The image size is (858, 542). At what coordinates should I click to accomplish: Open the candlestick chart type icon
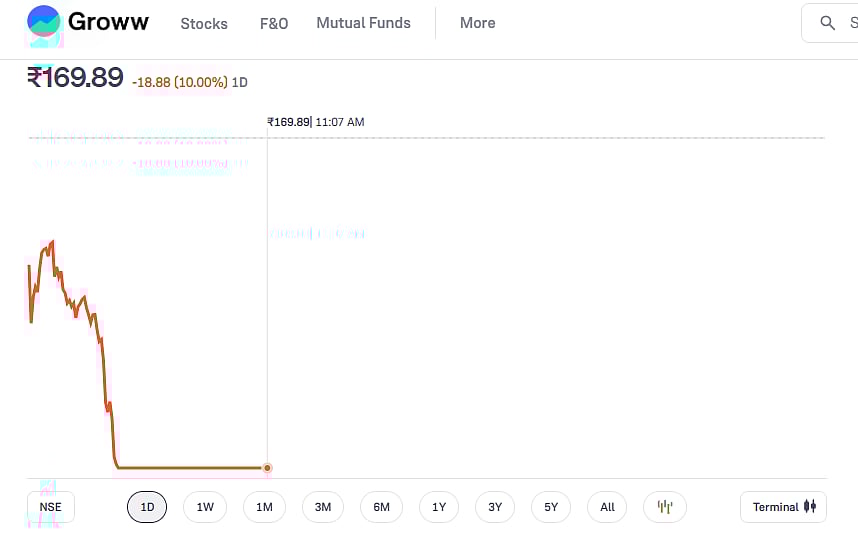click(665, 507)
